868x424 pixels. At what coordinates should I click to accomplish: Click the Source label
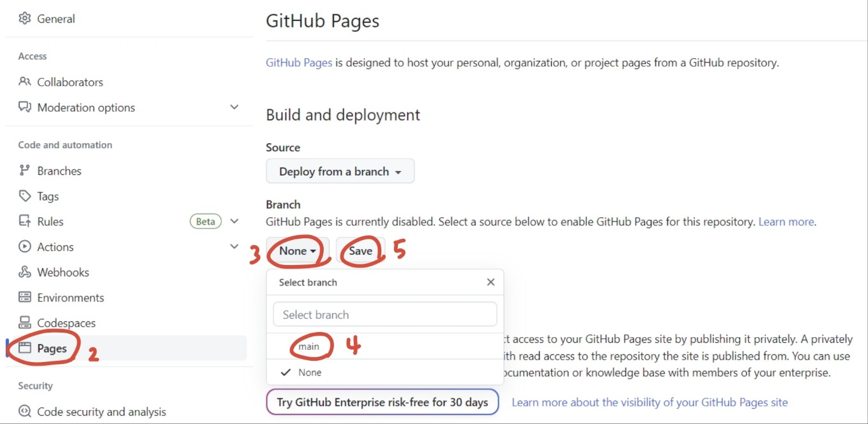tap(283, 148)
